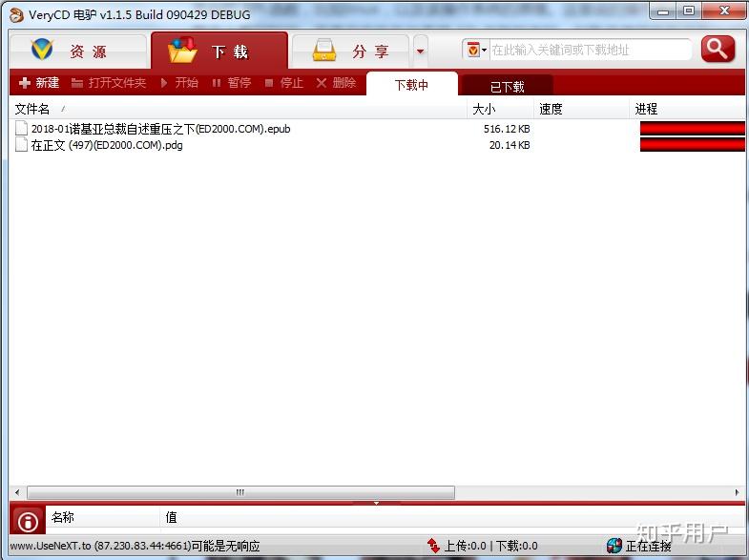
Task: Click the right arrow of horizontal scrollbar
Action: 737,492
